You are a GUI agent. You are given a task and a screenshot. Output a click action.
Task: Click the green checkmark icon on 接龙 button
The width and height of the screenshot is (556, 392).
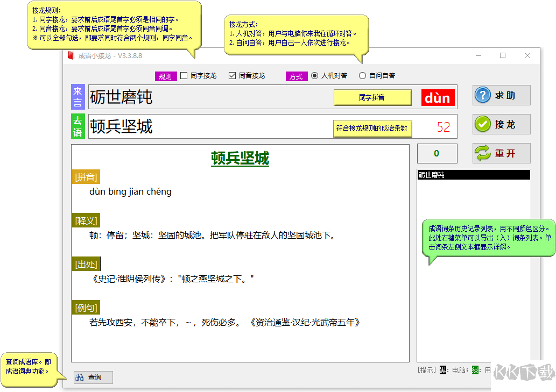coord(482,124)
